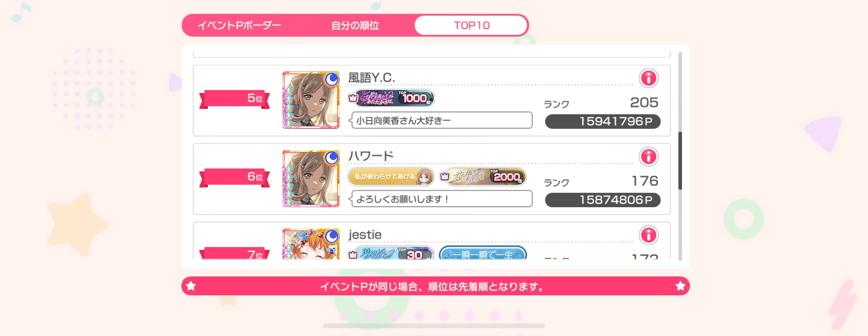Viewport: 868px width, 336px height.
Task: Open info for player 風語Y.C.
Action: 649,78
